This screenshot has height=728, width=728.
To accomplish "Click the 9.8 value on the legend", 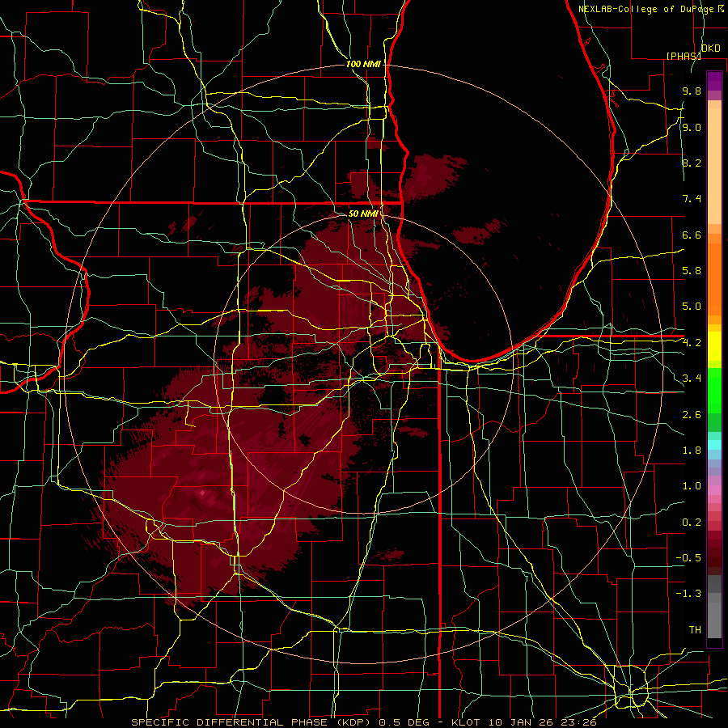I will pyautogui.click(x=692, y=91).
